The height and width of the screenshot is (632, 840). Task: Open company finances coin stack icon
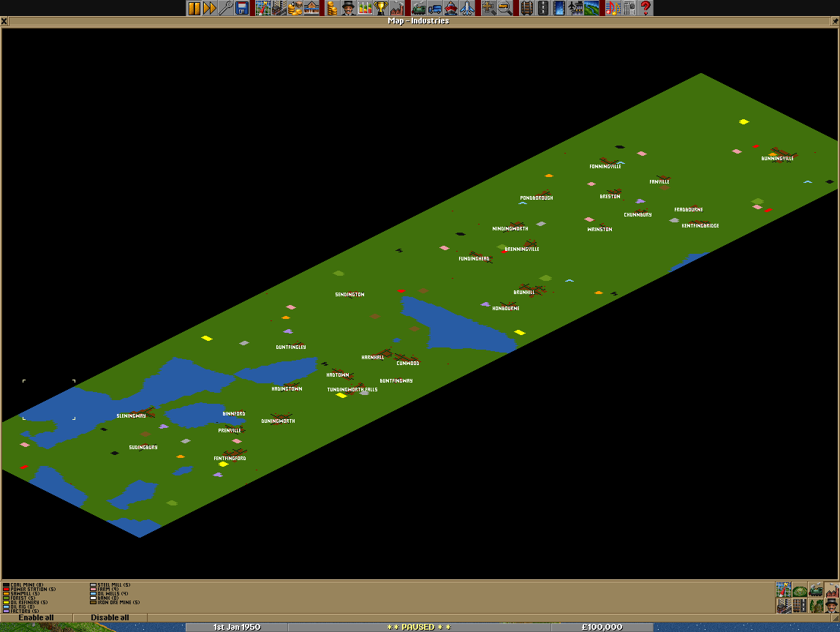pos(332,8)
